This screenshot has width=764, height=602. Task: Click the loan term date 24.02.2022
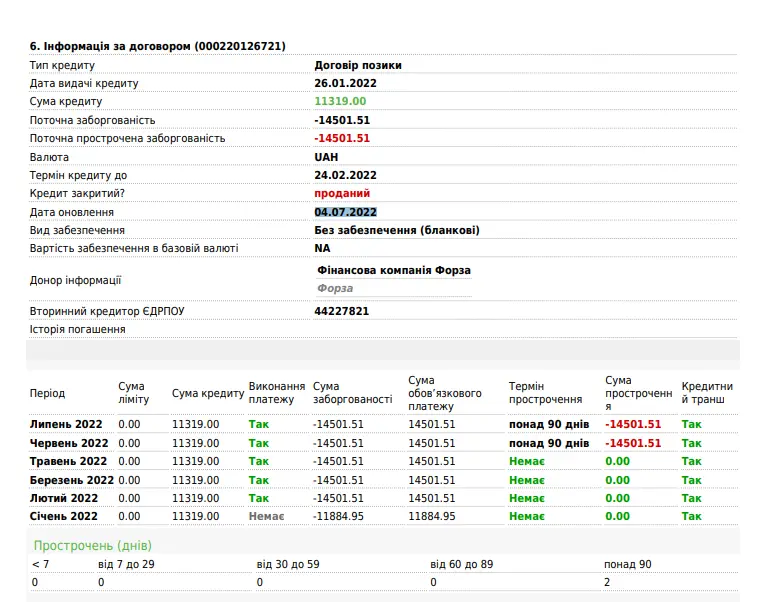click(345, 175)
